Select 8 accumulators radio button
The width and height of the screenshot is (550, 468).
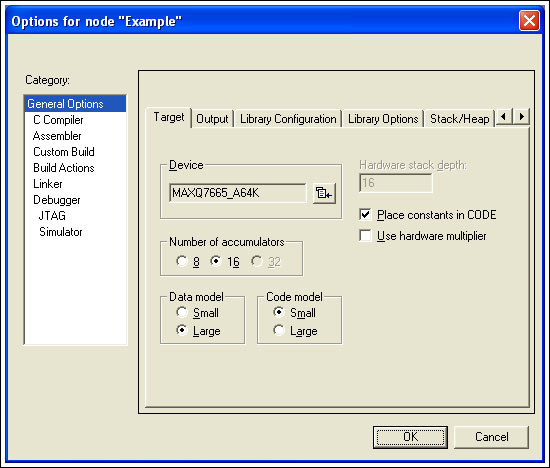click(182, 261)
